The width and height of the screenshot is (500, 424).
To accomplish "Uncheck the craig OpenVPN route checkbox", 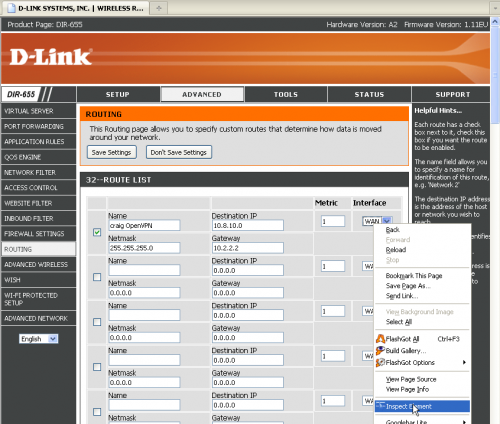I will point(97,232).
